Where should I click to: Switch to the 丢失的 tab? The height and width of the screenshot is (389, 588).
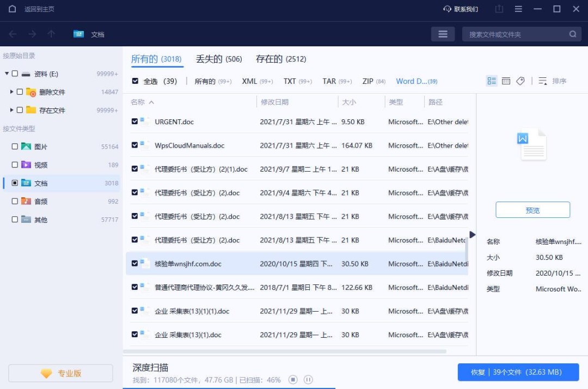(x=219, y=59)
